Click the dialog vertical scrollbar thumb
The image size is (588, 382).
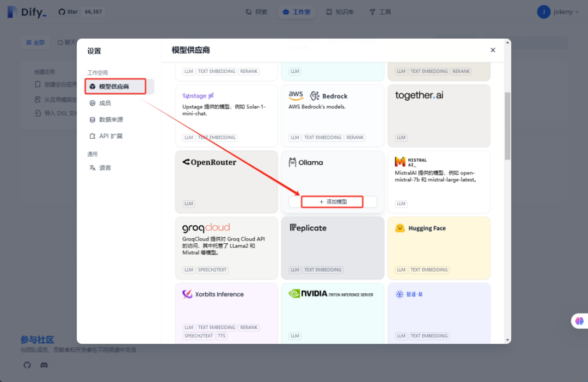(x=507, y=126)
